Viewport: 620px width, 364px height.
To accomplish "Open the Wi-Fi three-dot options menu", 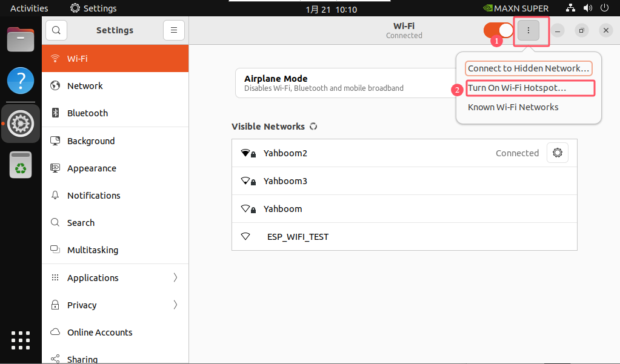I will tap(528, 30).
